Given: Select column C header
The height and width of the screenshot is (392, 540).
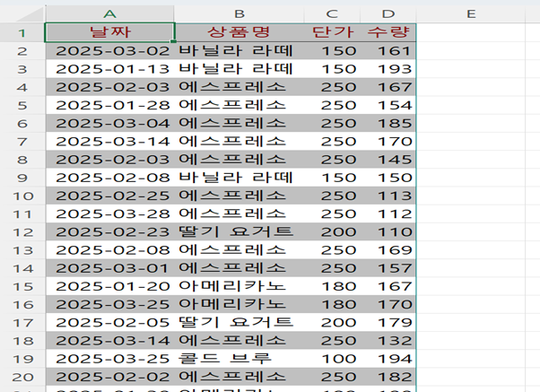Looking at the screenshot, I should (332, 14).
